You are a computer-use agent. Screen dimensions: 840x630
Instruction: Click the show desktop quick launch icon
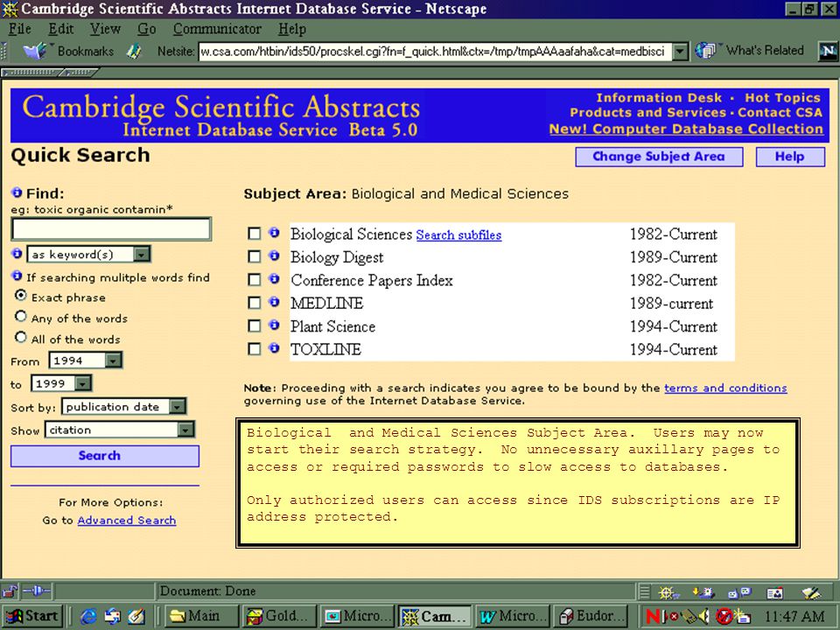[x=136, y=617]
